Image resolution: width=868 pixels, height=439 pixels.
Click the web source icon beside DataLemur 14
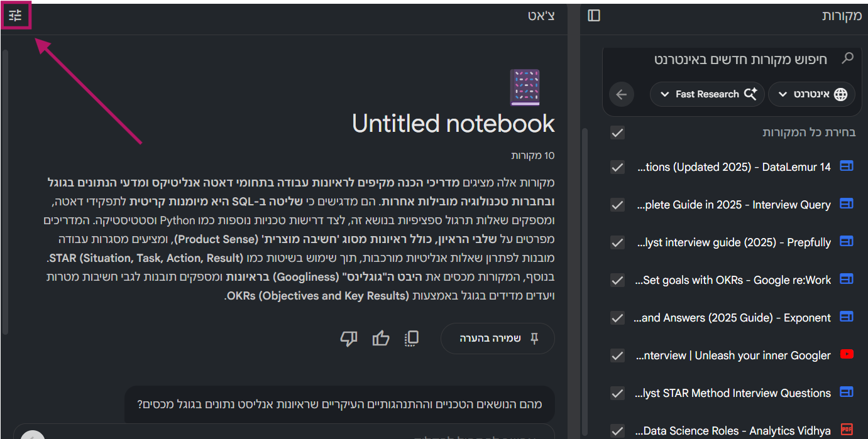pyautogui.click(x=847, y=166)
